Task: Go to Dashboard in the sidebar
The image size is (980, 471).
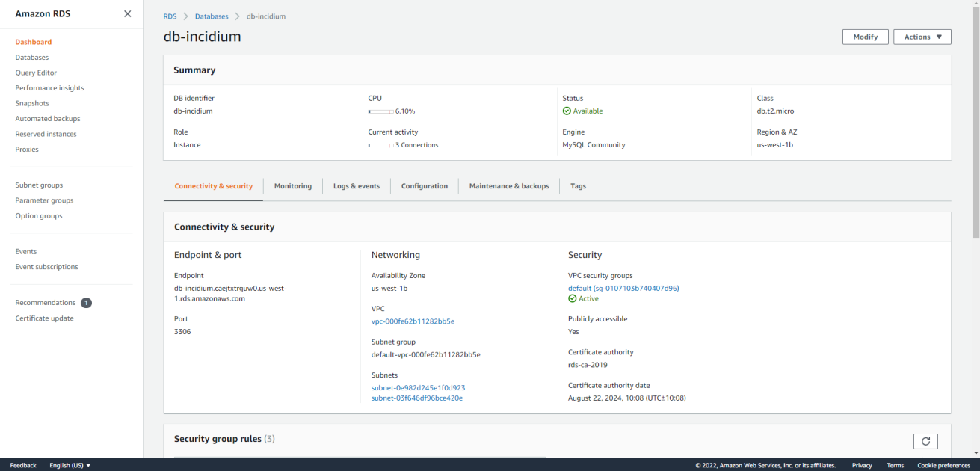Action: [x=34, y=42]
